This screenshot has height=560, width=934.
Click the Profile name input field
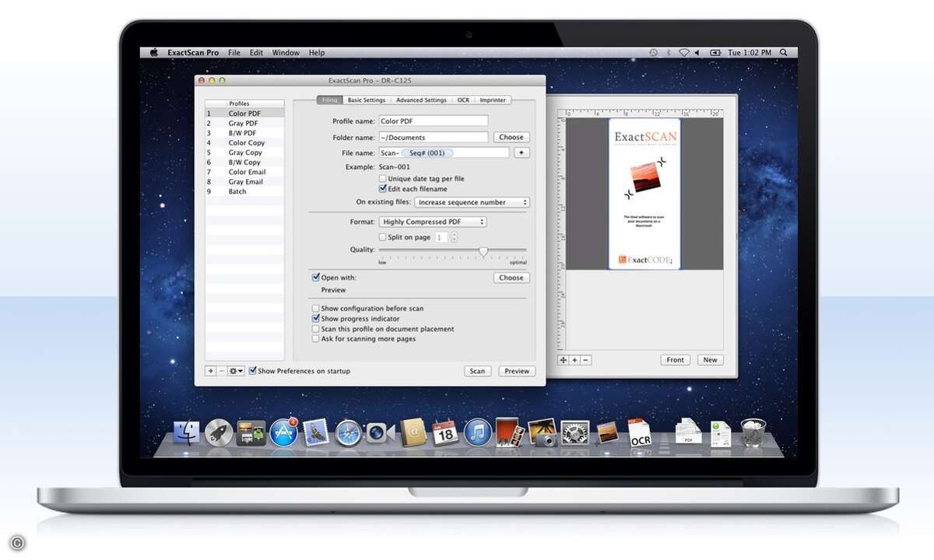[x=434, y=121]
